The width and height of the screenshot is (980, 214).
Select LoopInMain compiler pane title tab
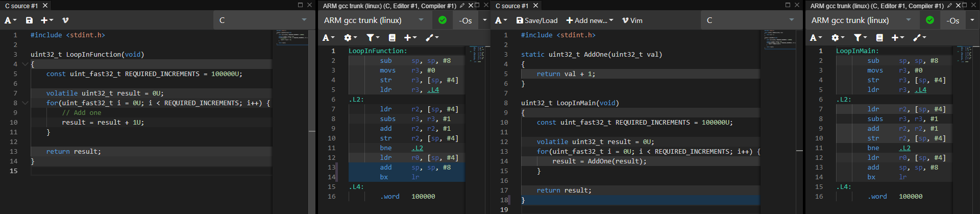tap(877, 6)
